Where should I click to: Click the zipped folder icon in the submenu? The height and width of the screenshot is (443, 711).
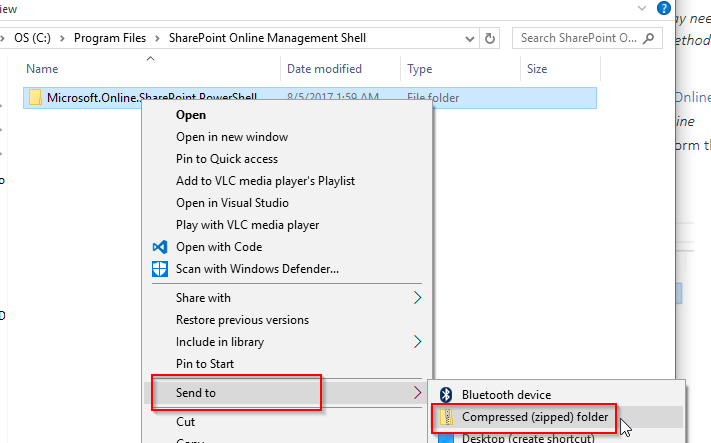pos(446,417)
